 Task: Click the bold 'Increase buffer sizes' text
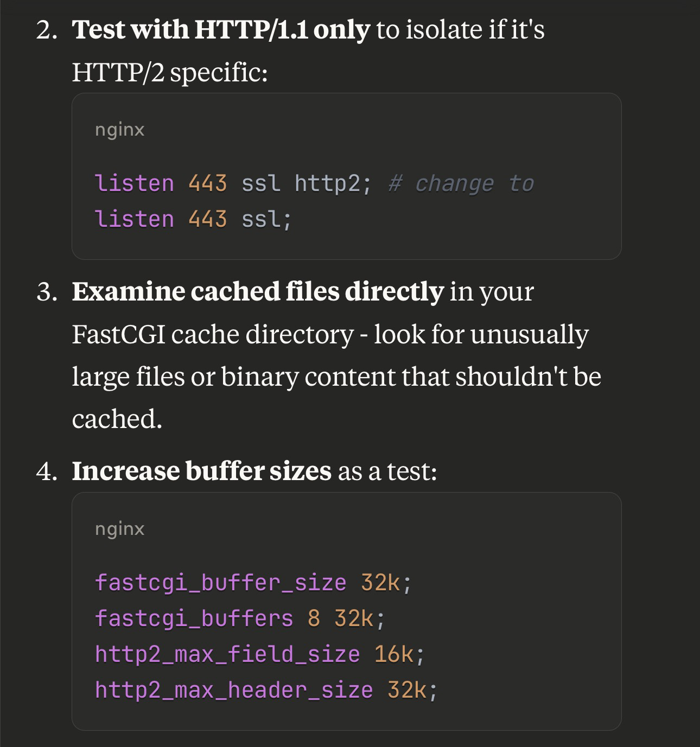tap(201, 471)
